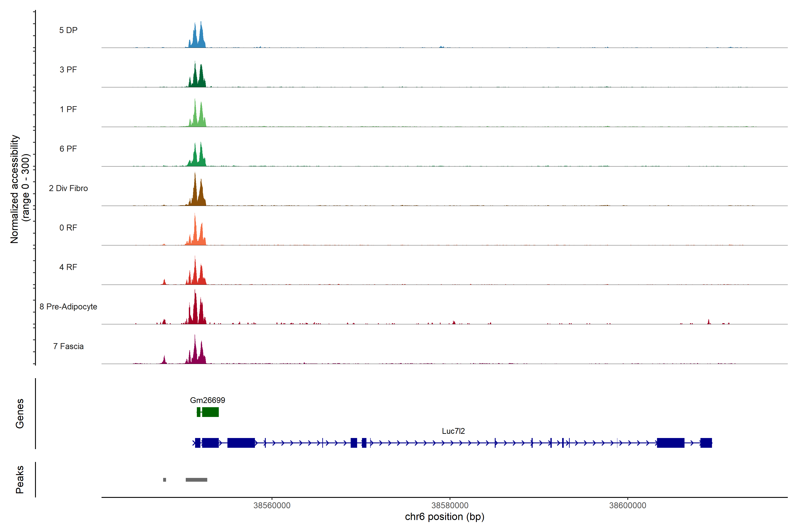The height and width of the screenshot is (532, 798).
Task: Click the large Luc7l2 exon block at the right end
Action: click(x=670, y=443)
